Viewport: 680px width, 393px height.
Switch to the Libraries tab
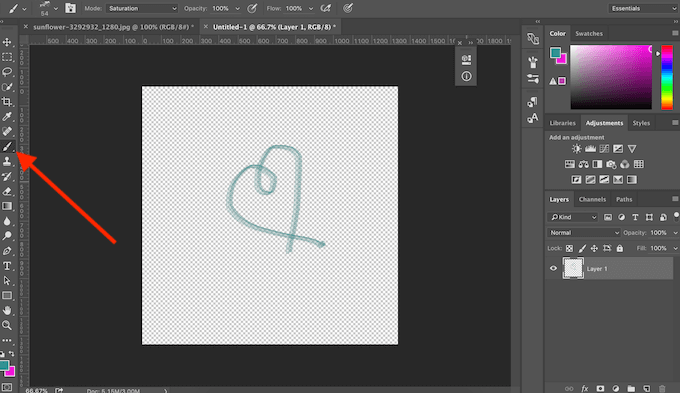562,123
